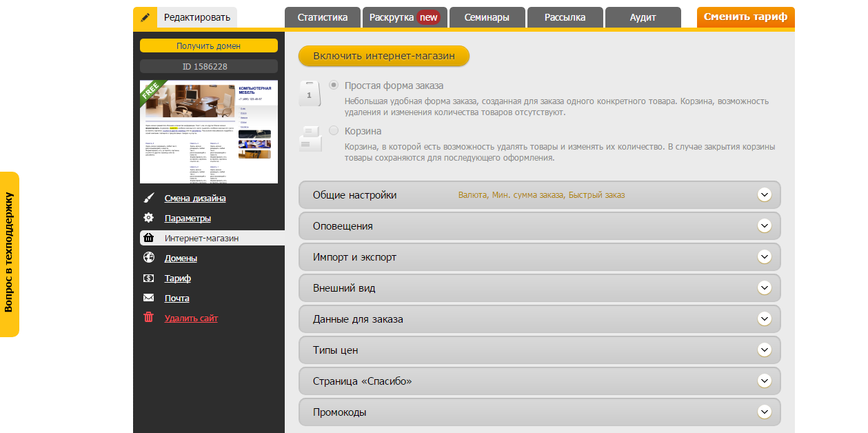Click the money icon beside Тариф
This screenshot has height=433, width=868.
tap(148, 278)
